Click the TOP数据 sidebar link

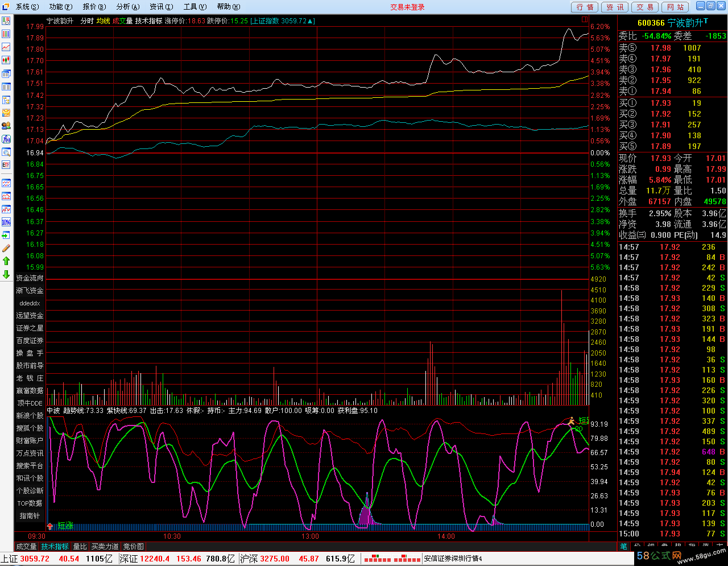[x=30, y=503]
